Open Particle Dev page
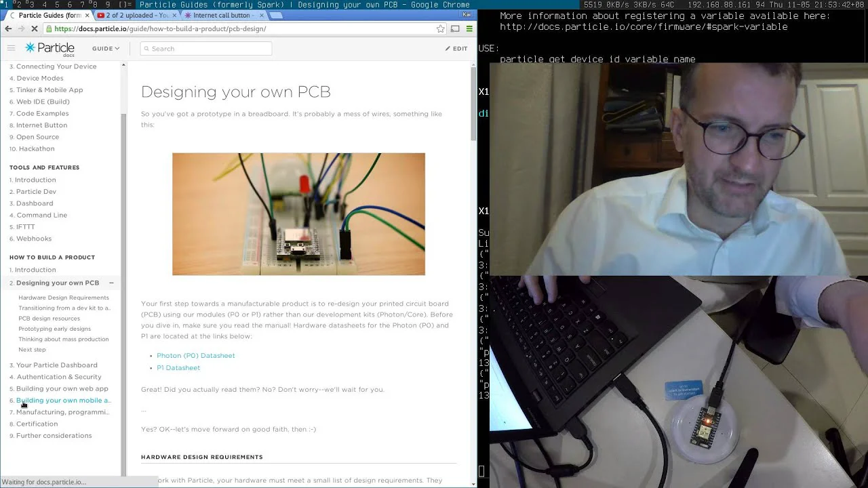The height and width of the screenshot is (488, 868). (36, 192)
